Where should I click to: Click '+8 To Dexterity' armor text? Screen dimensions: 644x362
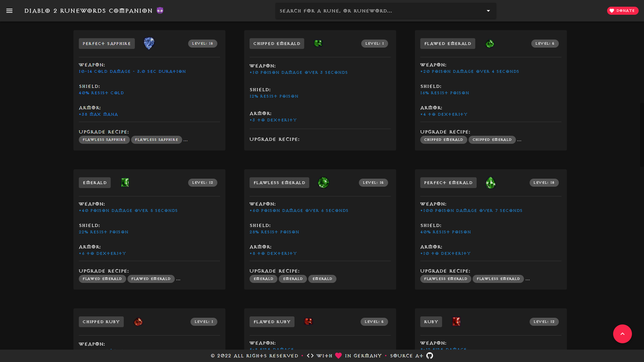(x=273, y=253)
